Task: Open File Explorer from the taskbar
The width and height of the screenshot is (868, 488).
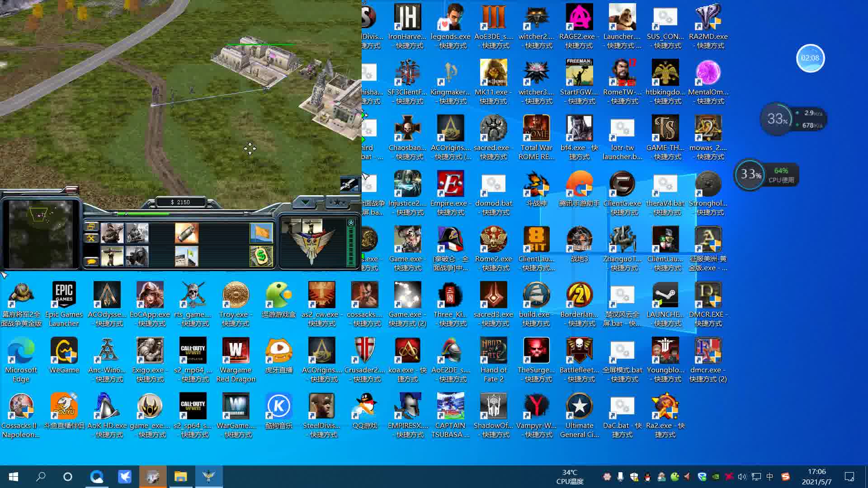Action: [x=181, y=476]
